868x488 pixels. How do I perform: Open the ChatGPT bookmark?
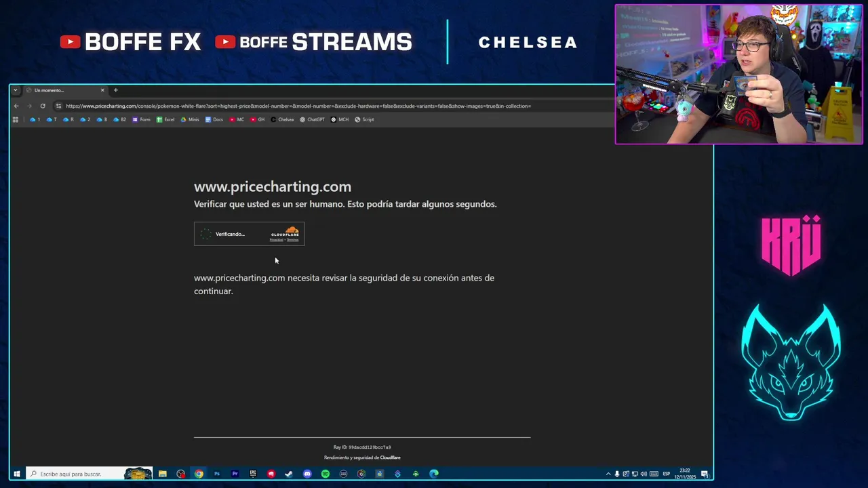coord(312,119)
